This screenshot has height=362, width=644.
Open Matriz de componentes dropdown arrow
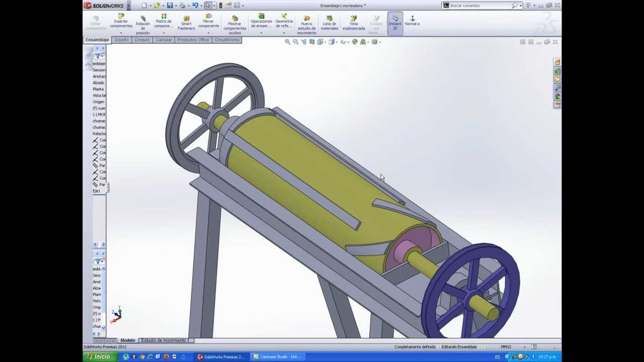pos(164,33)
